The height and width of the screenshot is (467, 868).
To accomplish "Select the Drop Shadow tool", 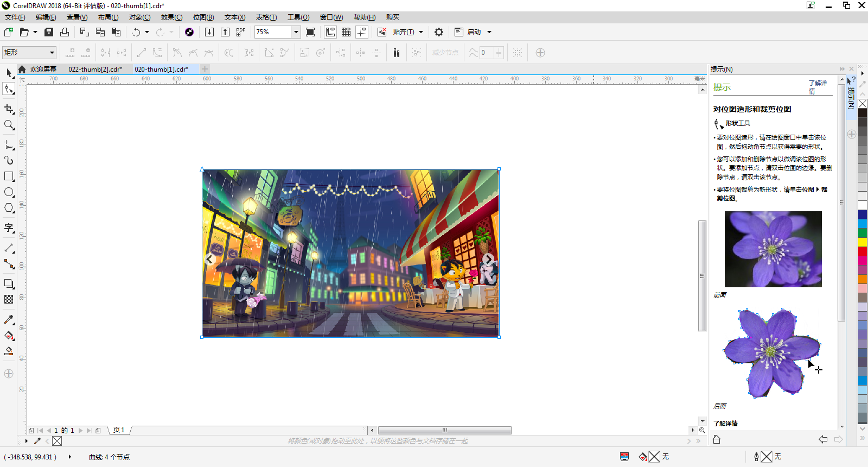I will point(9,284).
